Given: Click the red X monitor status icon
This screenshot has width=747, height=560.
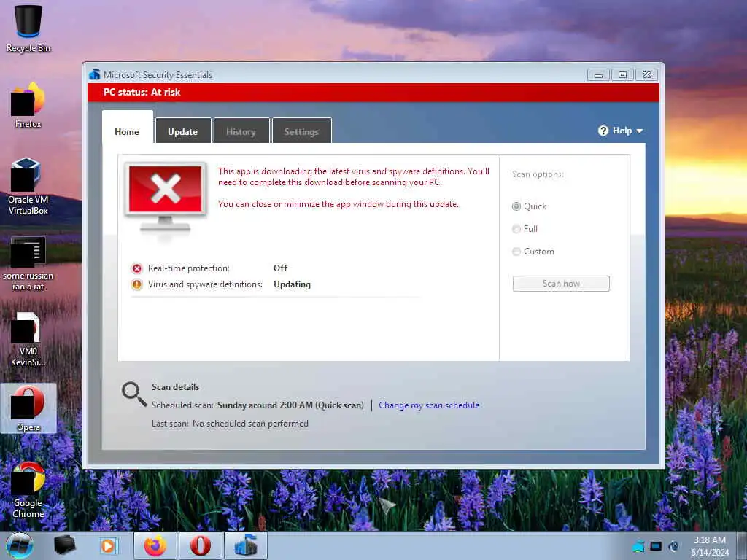Looking at the screenshot, I should (x=166, y=197).
